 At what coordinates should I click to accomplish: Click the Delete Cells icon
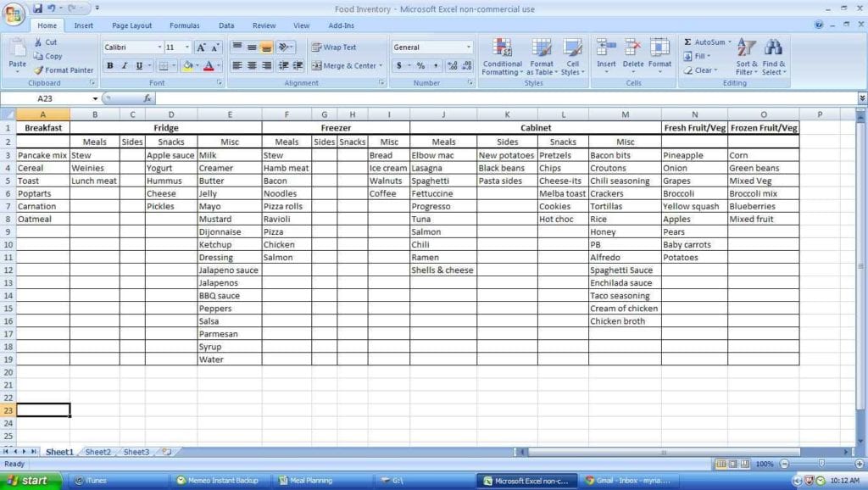[632, 49]
